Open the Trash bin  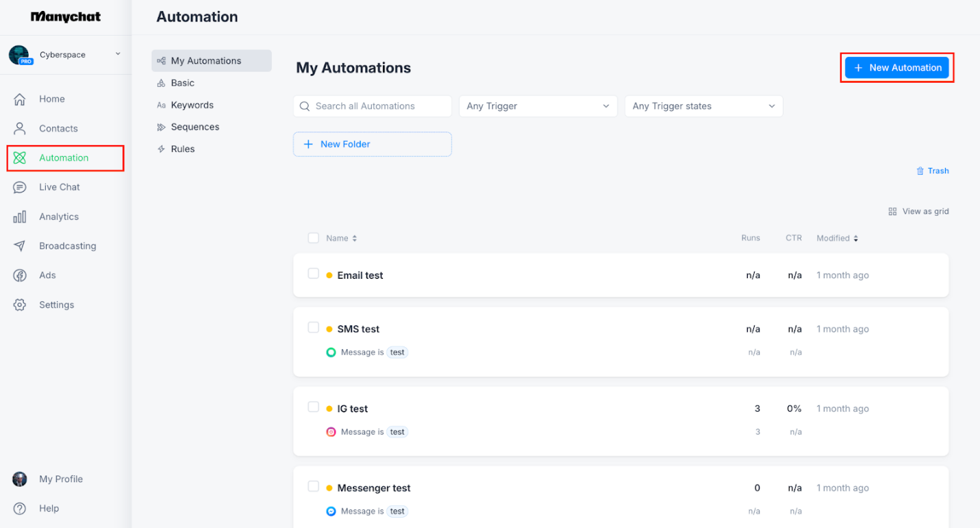933,171
